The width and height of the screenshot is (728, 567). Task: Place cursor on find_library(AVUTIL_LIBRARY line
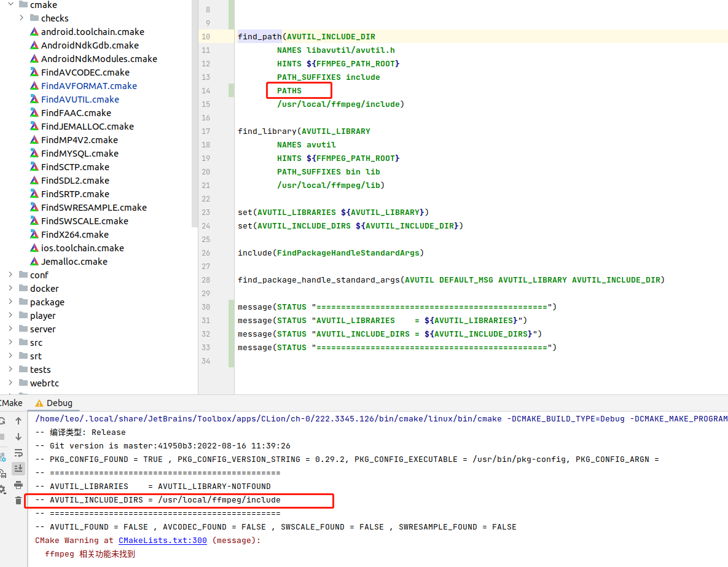coord(304,131)
